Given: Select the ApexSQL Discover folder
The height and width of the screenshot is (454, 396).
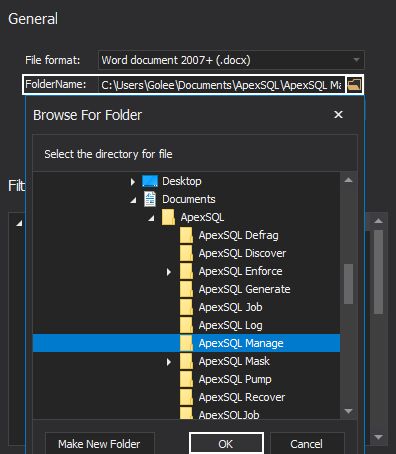Looking at the screenshot, I should [x=242, y=253].
